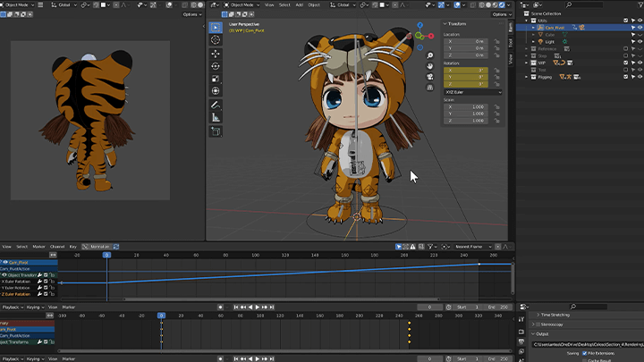This screenshot has width=644, height=362.
Task: Switch main viewport to Solid shading
Action: click(488, 5)
